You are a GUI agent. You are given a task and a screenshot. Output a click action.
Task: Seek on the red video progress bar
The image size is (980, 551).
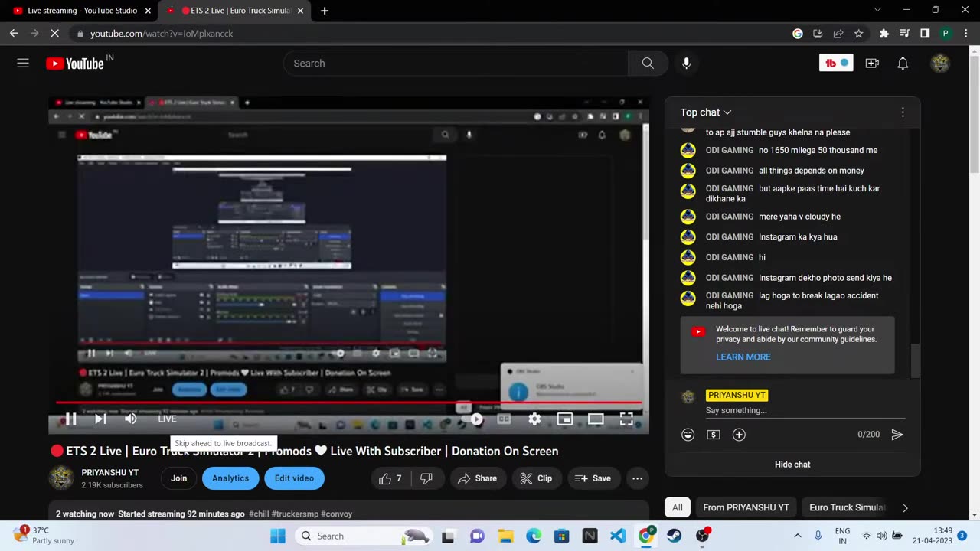(348, 403)
